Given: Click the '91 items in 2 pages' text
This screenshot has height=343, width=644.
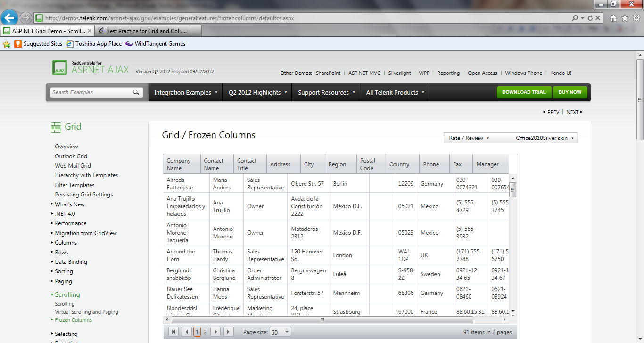Looking at the screenshot, I should tap(487, 332).
